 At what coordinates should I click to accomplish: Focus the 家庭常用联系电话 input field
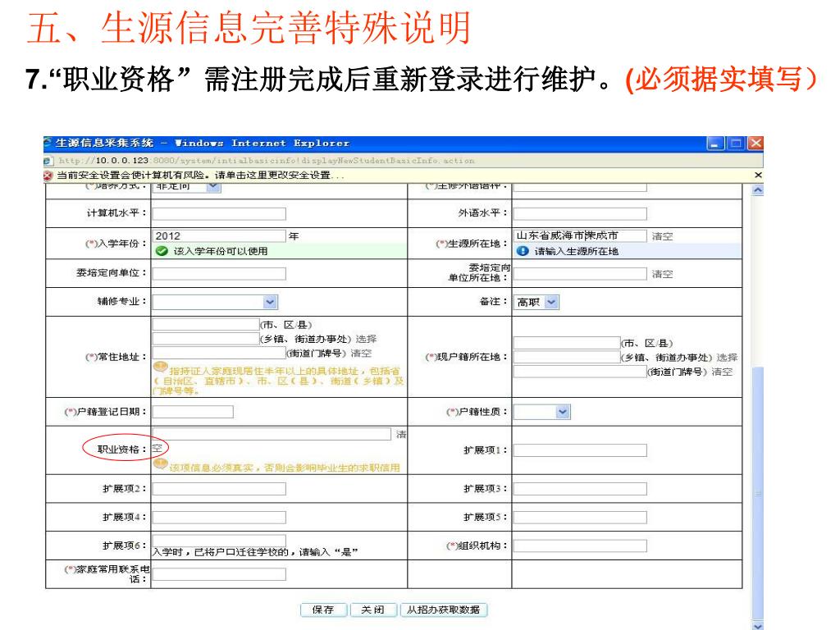(x=219, y=574)
